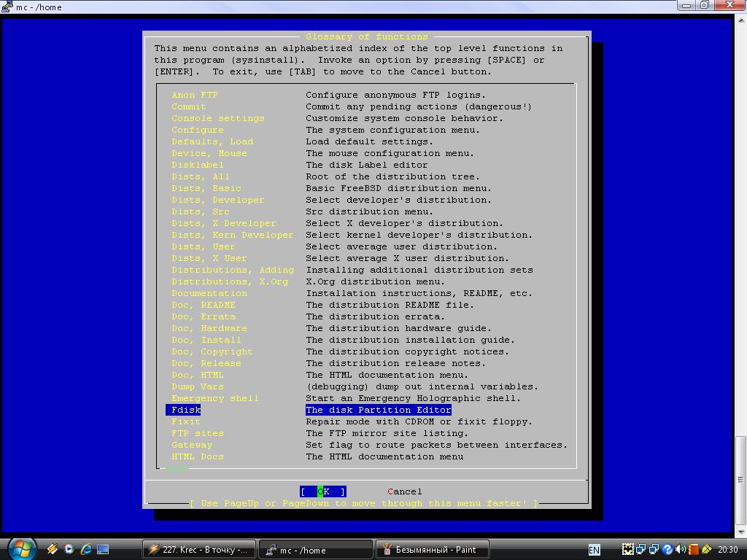Screen dimensions: 747x560
Task: Click the Winamp lightning quick launch icon
Action: [x=53, y=549]
